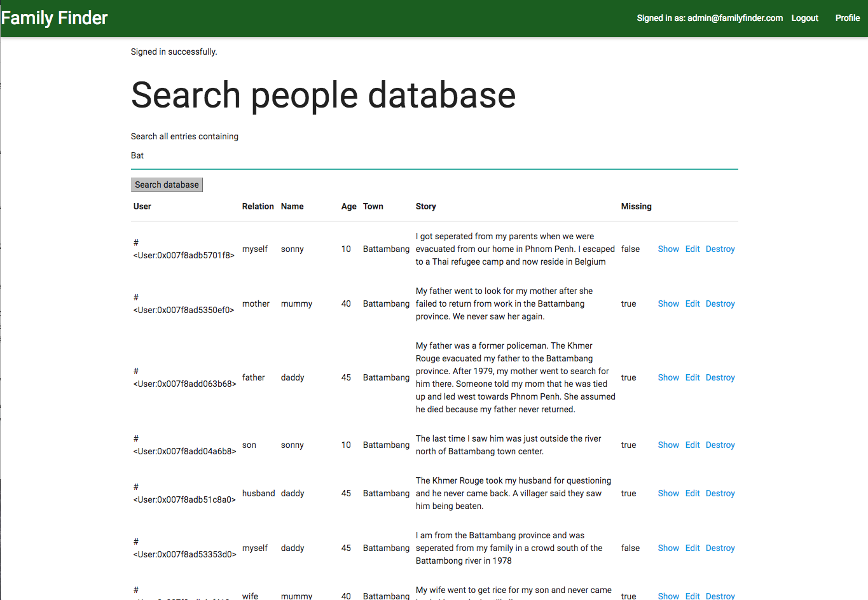Destroy the 'husband daddy' entry
868x600 pixels.
pos(720,493)
